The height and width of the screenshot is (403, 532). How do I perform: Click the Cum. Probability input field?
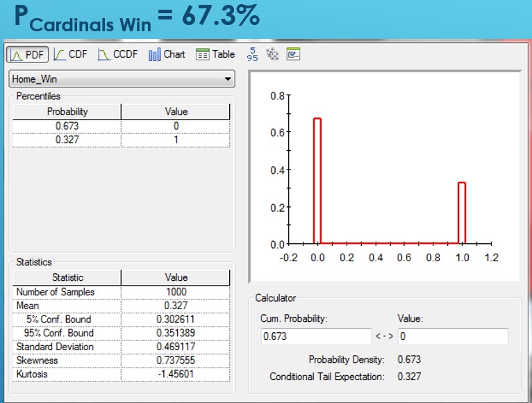316,336
